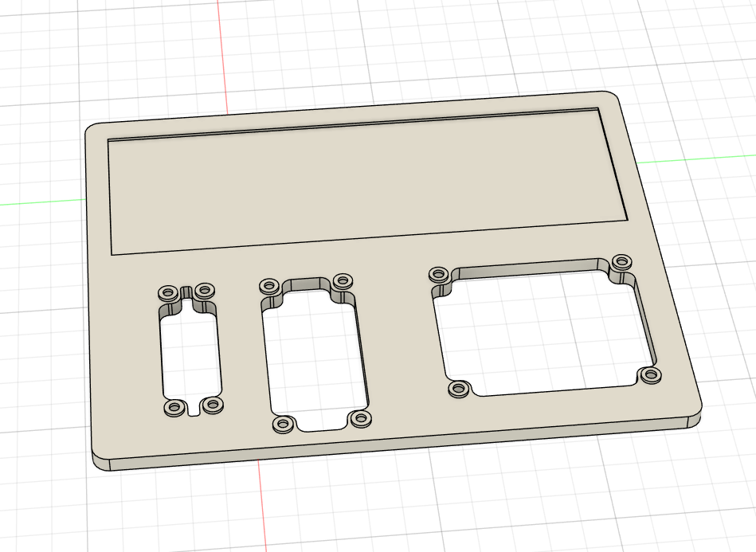Pick the lower-right screw hole of middle cutout
The image size is (756, 552).
(360, 418)
